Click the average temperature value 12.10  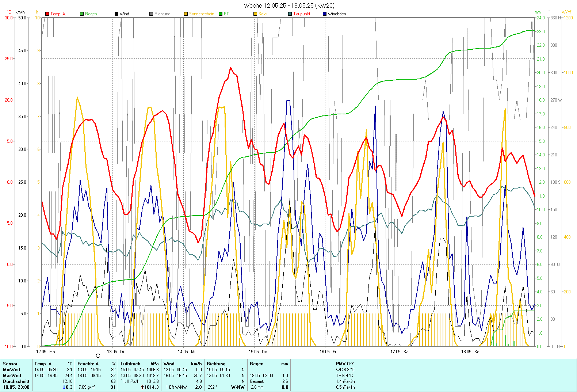(68, 381)
